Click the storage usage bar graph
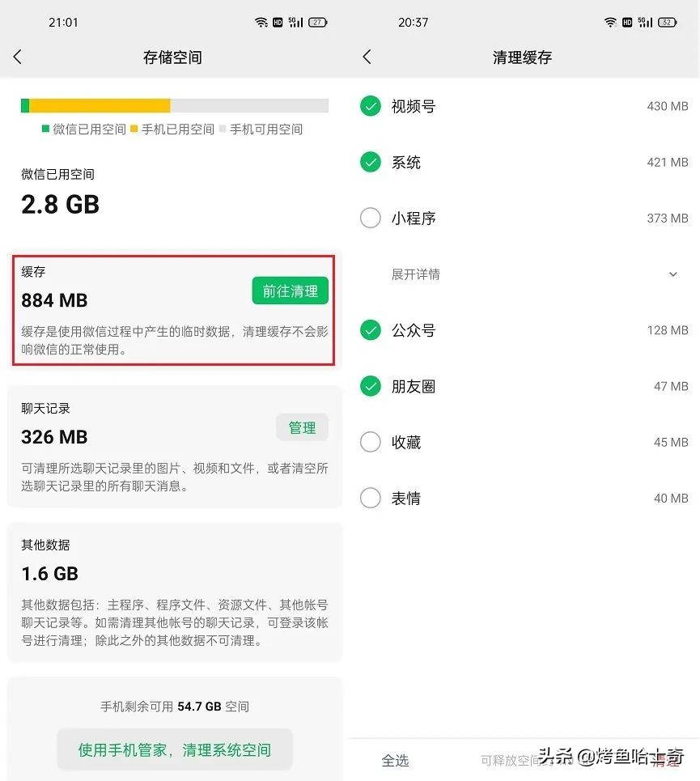The height and width of the screenshot is (781, 700). (x=175, y=105)
